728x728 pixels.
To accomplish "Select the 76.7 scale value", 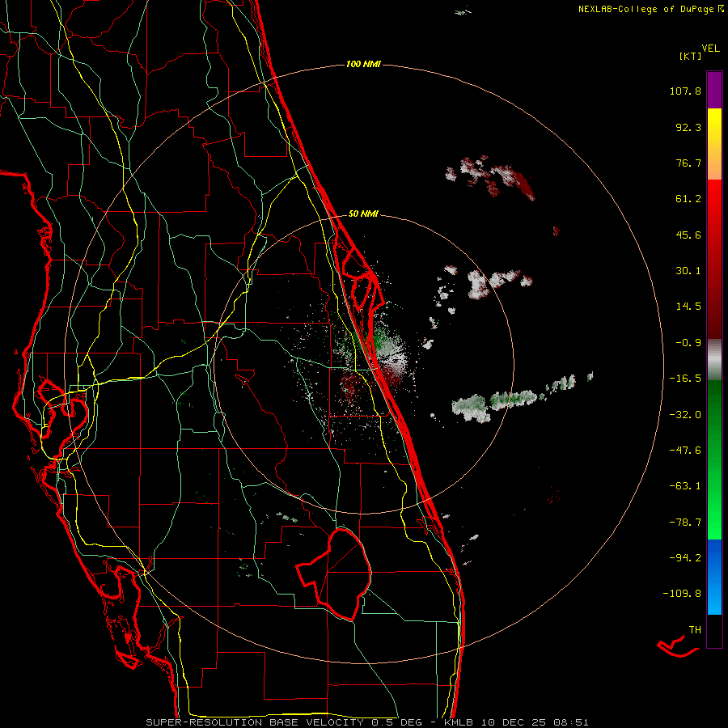I will (x=688, y=163).
